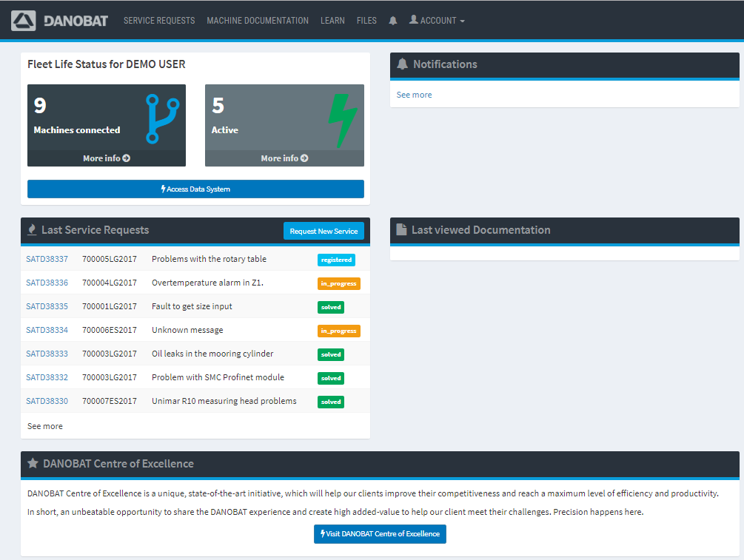Click the solved badge for SATD38332
Image resolution: width=744 pixels, height=560 pixels.
331,379
